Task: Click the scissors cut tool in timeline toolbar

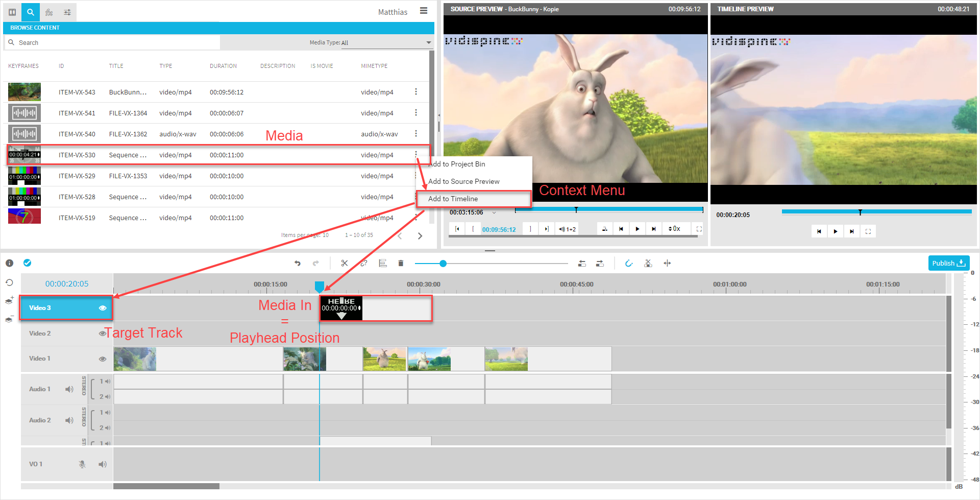Action: click(x=345, y=264)
